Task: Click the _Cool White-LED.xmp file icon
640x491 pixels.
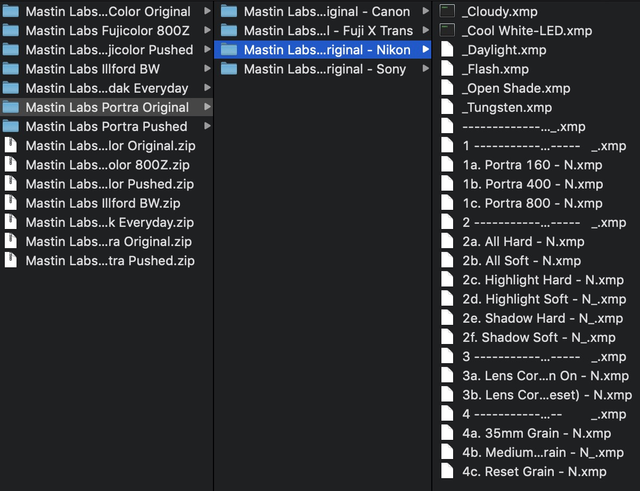Action: click(x=448, y=31)
